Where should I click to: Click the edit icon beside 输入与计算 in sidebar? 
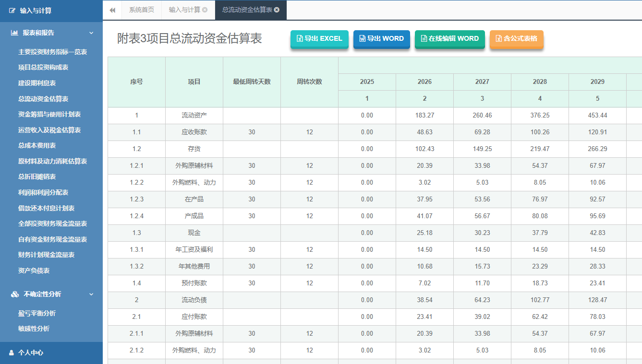[x=12, y=11]
